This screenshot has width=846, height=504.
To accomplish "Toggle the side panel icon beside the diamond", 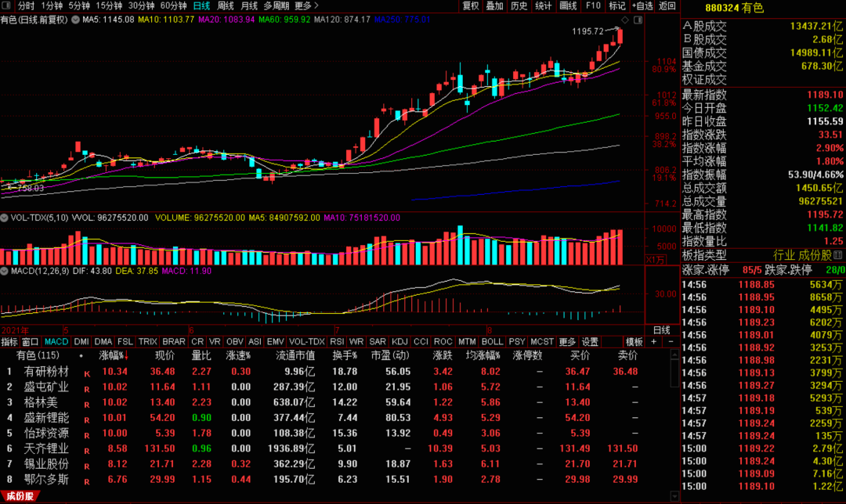I will [x=638, y=20].
